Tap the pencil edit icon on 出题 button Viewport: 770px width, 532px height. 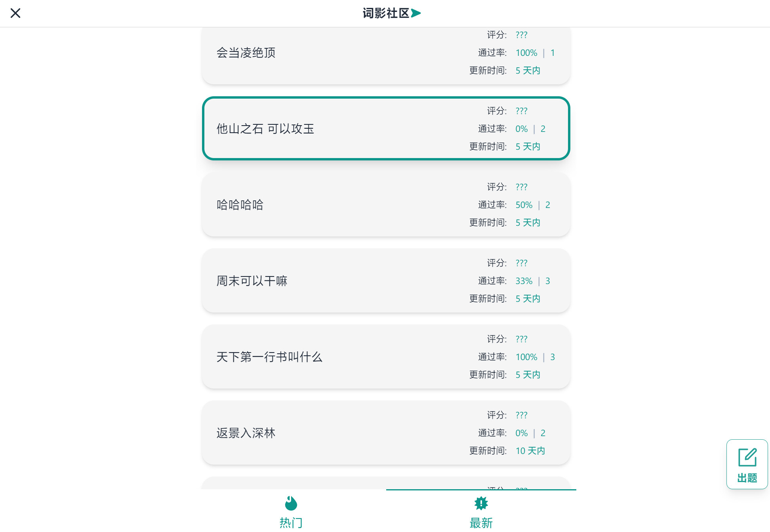coord(747,456)
